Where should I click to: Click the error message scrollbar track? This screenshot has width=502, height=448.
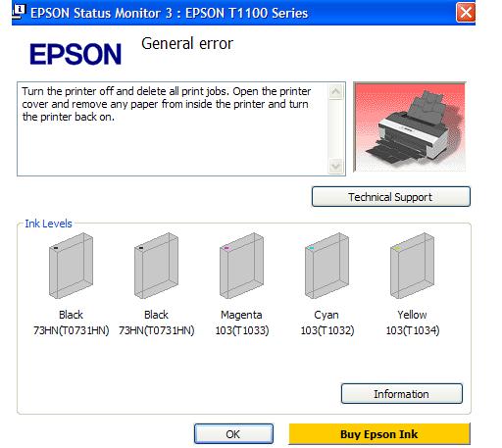pyautogui.click(x=335, y=129)
